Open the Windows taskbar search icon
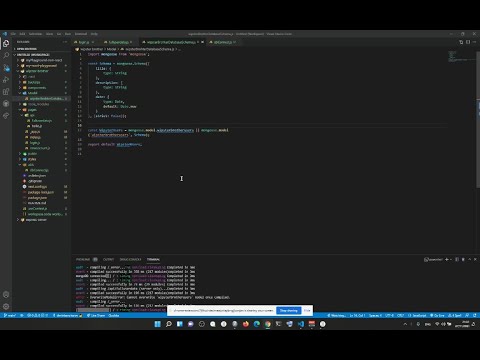 169,324
